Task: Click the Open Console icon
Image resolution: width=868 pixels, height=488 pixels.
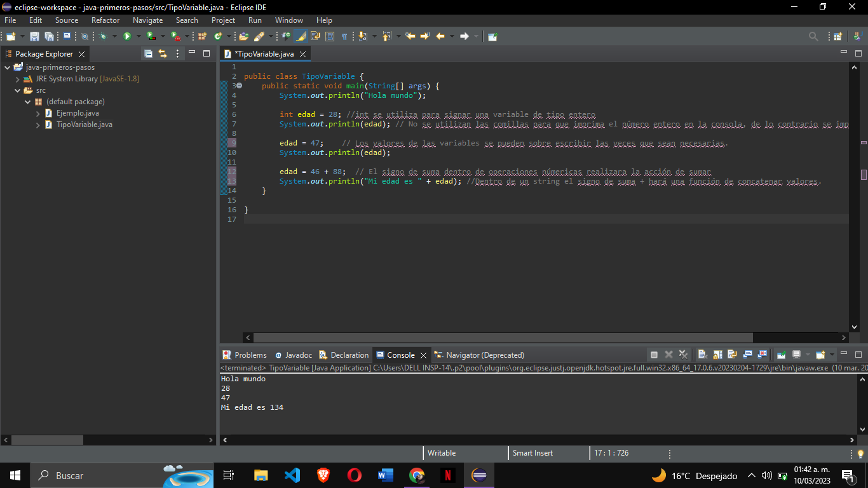Action: click(x=820, y=355)
